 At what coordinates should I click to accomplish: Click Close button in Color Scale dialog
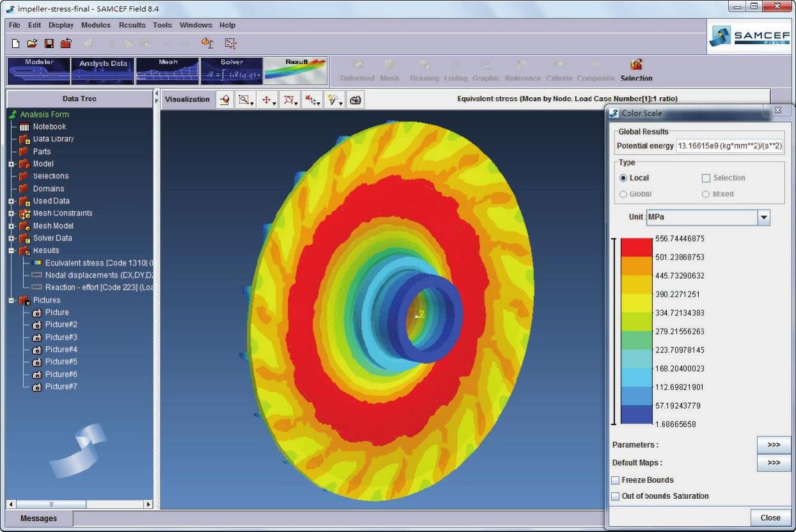770,518
